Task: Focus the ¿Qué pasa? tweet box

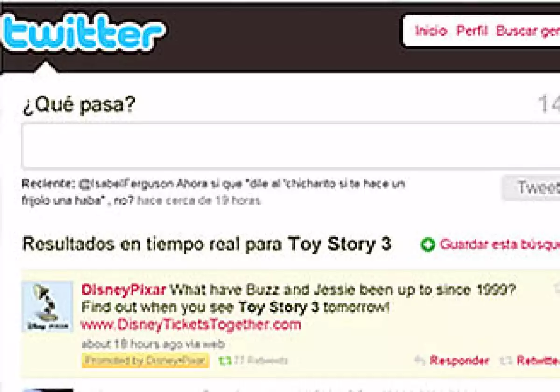Action: (x=290, y=145)
